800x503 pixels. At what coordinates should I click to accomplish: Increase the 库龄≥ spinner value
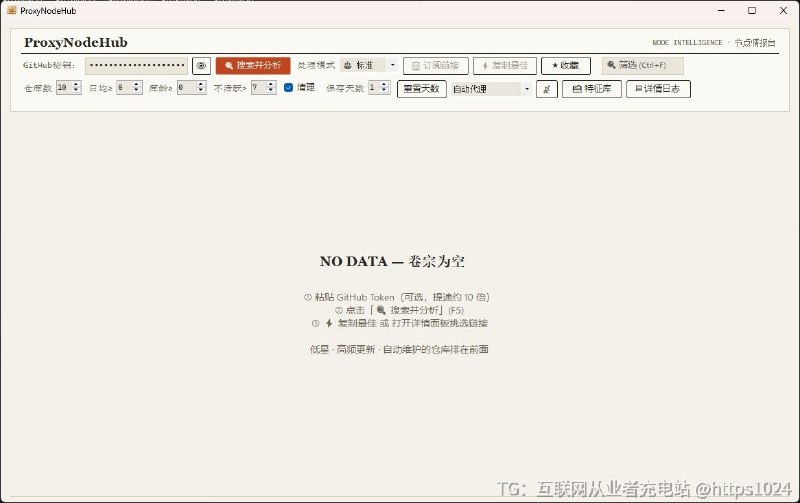click(201, 85)
